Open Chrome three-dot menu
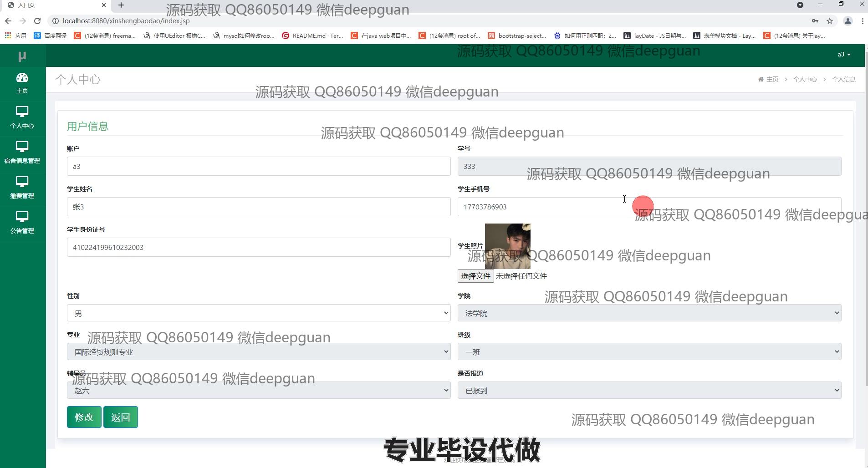 pos(863,21)
